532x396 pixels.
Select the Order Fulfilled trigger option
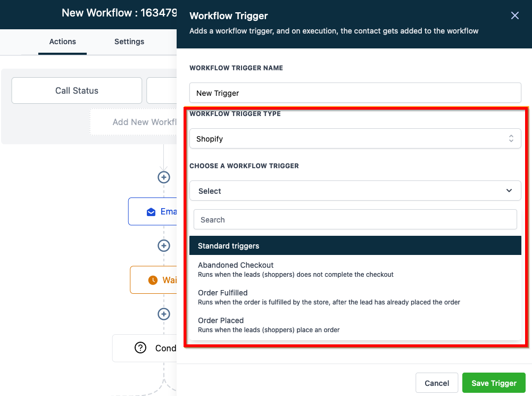click(x=222, y=293)
